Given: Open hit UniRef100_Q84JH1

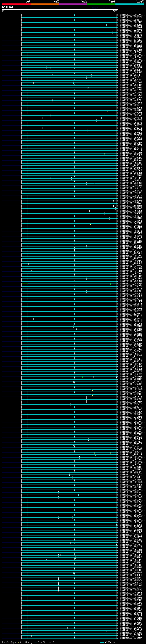Looking at the screenshot, I should tap(131, 25).
